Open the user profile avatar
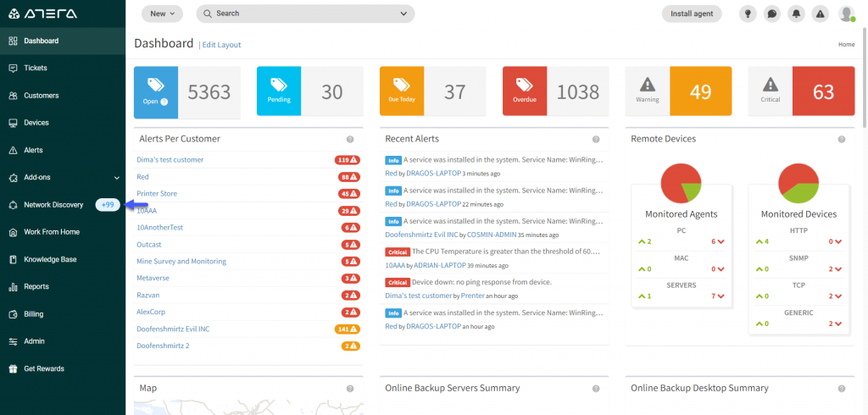The width and height of the screenshot is (868, 415). (845, 14)
